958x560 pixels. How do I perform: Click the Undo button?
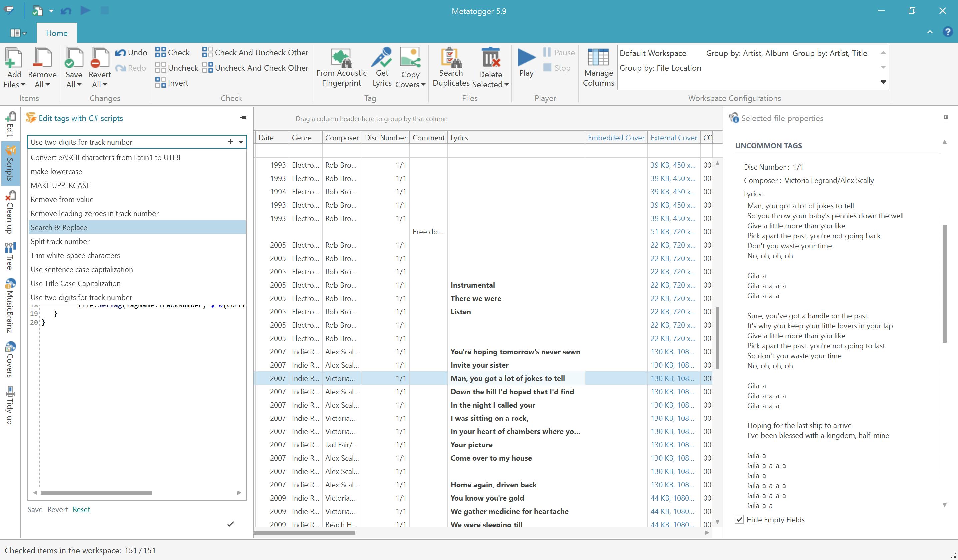pos(131,52)
